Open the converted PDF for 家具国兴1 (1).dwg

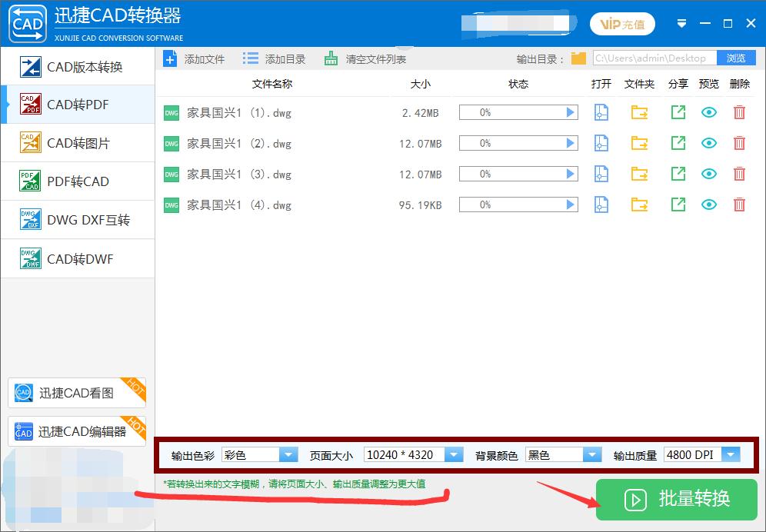click(x=601, y=112)
